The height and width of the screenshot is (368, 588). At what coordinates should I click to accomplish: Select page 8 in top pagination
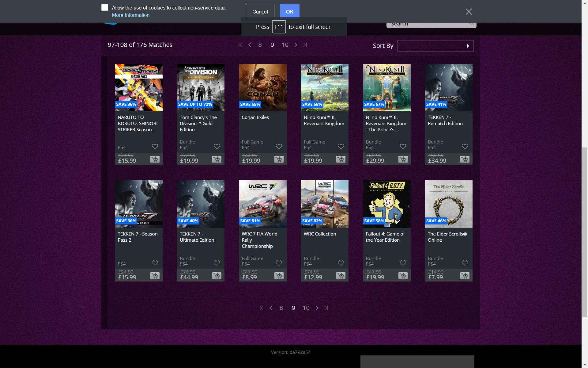point(260,45)
